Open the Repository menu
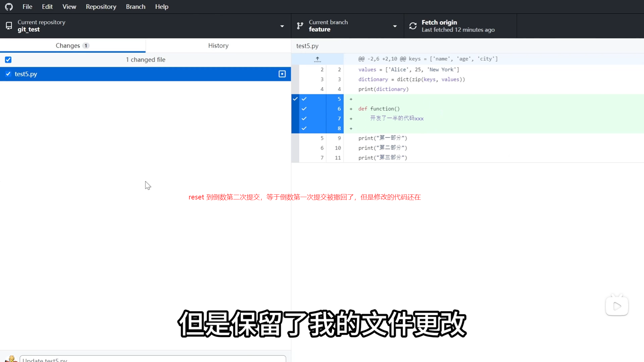The height and width of the screenshot is (362, 644). [x=101, y=7]
